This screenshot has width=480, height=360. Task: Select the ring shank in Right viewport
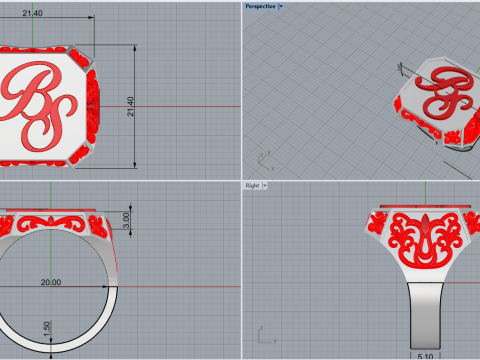(x=425, y=315)
